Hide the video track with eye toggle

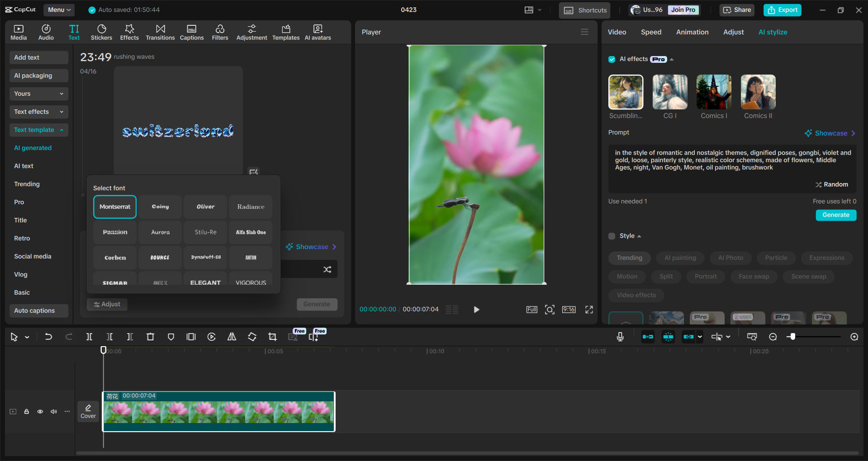pos(40,412)
